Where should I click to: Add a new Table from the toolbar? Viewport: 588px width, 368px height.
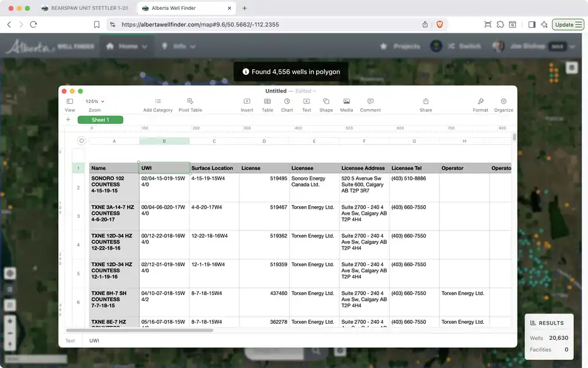point(268,105)
